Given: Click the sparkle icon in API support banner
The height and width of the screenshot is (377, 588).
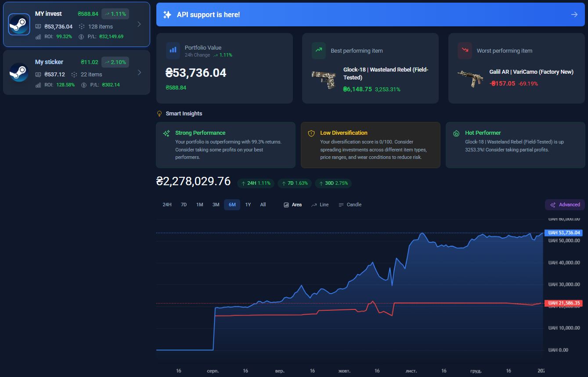Looking at the screenshot, I should click(167, 14).
